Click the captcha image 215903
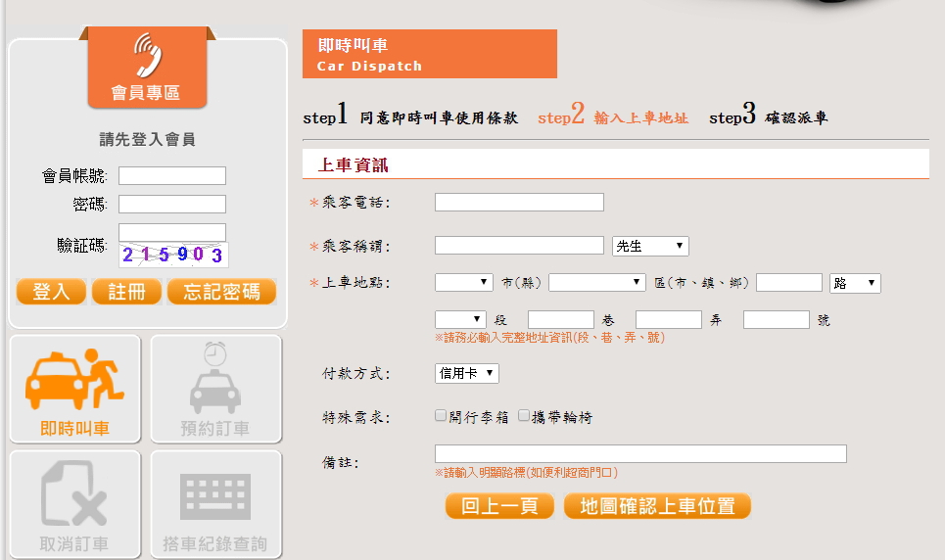Viewport: 945px width, 560px height. (x=173, y=255)
